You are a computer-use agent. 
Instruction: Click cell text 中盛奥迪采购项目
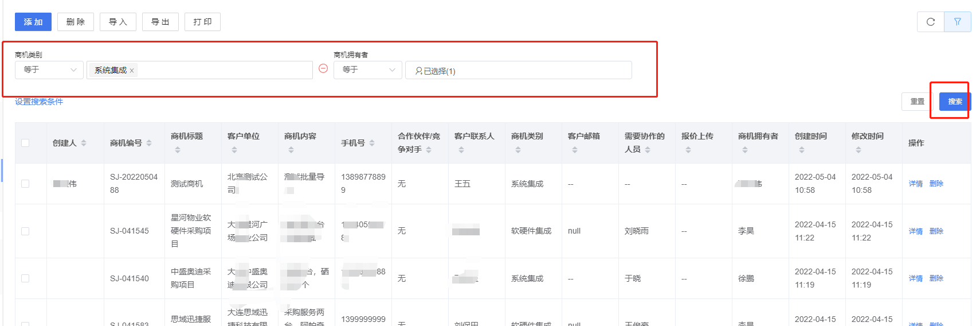[191, 278]
